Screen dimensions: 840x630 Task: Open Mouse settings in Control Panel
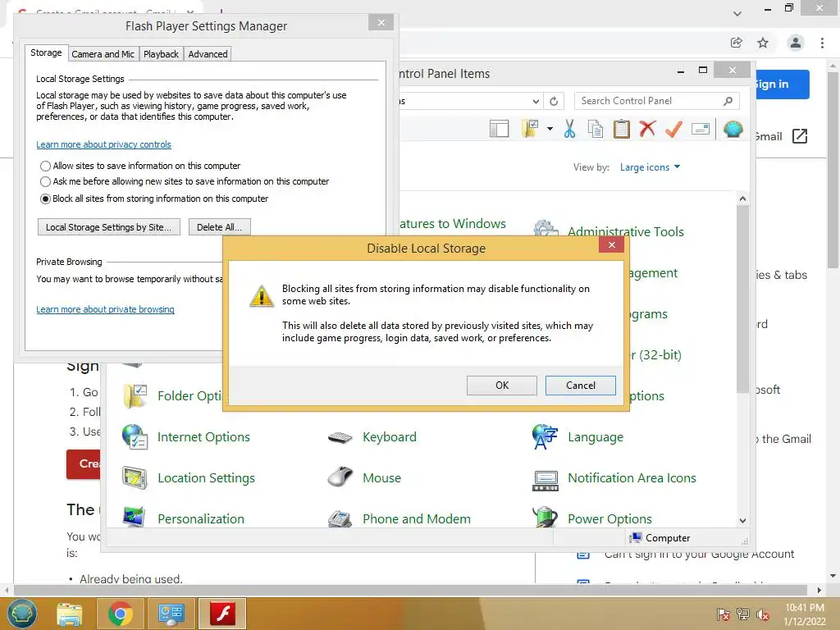tap(364, 478)
